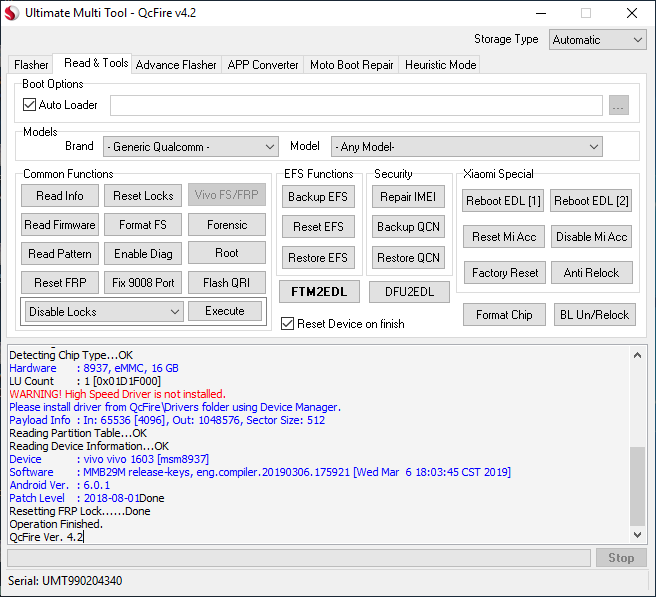Click the Fix 9008 Port button
The width and height of the screenshot is (656, 597).
(x=143, y=282)
